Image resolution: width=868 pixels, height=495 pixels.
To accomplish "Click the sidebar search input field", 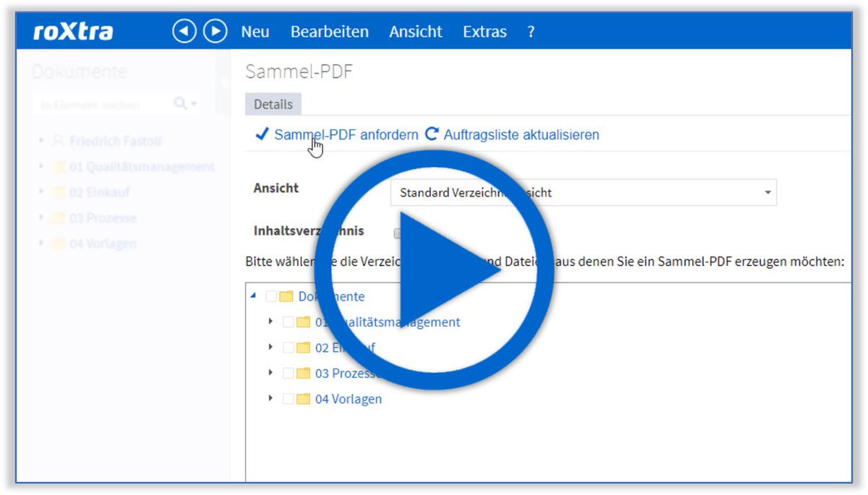I will tap(101, 105).
